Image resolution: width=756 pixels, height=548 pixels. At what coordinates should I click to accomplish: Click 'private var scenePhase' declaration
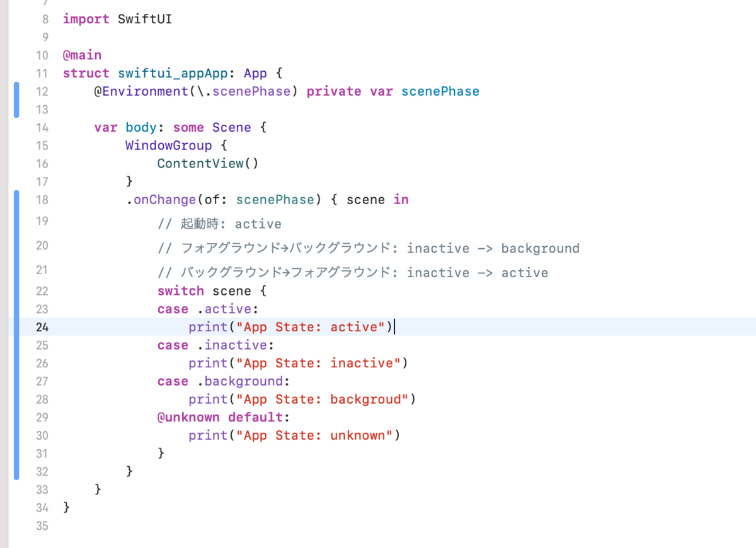392,92
